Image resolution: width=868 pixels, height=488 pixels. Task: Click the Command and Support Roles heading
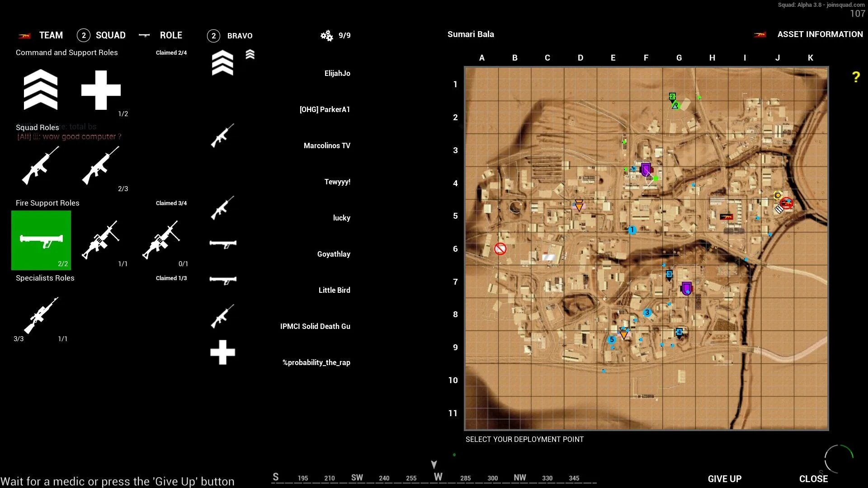pyautogui.click(x=66, y=52)
